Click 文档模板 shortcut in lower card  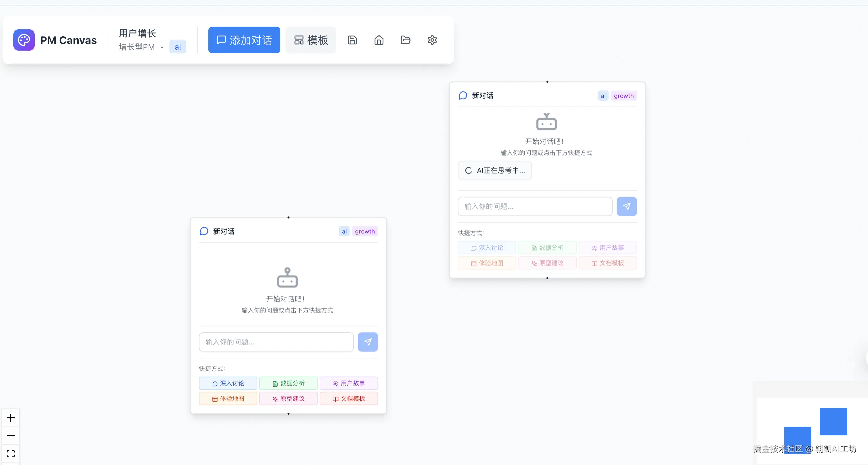[348, 398]
